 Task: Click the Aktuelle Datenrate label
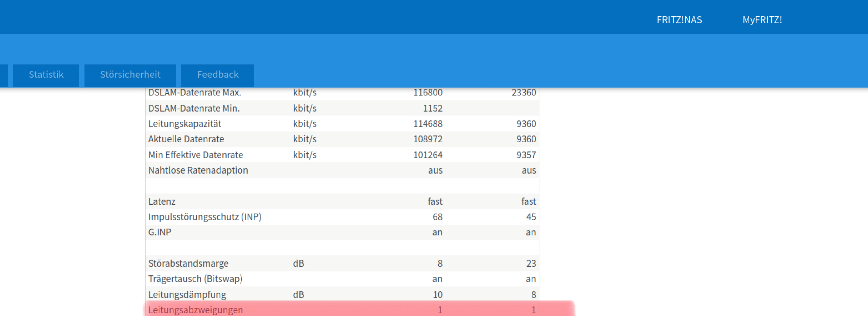coord(186,139)
